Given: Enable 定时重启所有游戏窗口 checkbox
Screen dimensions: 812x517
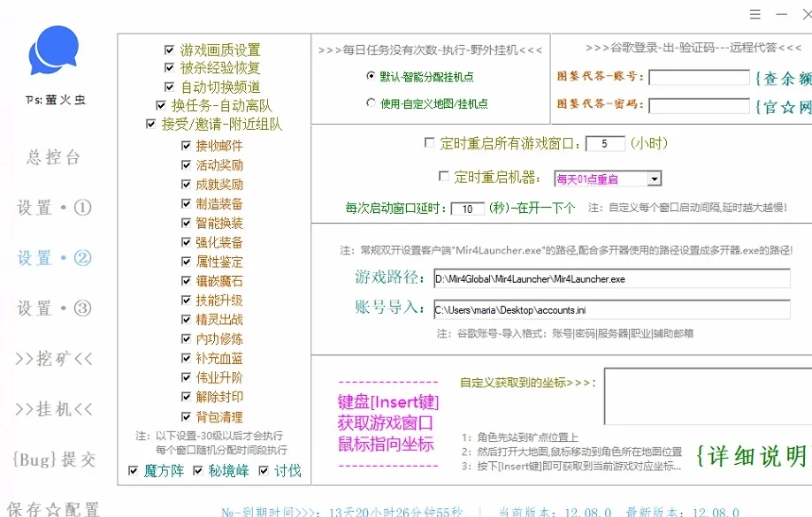Looking at the screenshot, I should pos(429,142).
